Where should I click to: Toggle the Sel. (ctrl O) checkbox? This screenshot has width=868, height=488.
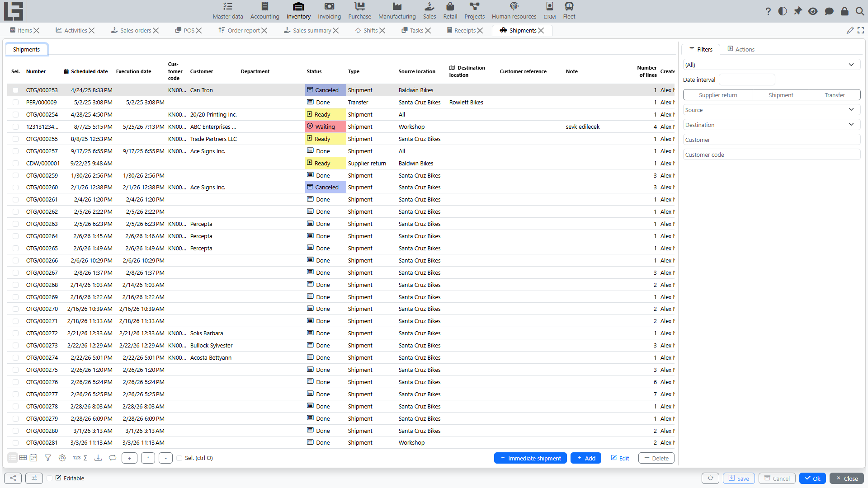[179, 458]
